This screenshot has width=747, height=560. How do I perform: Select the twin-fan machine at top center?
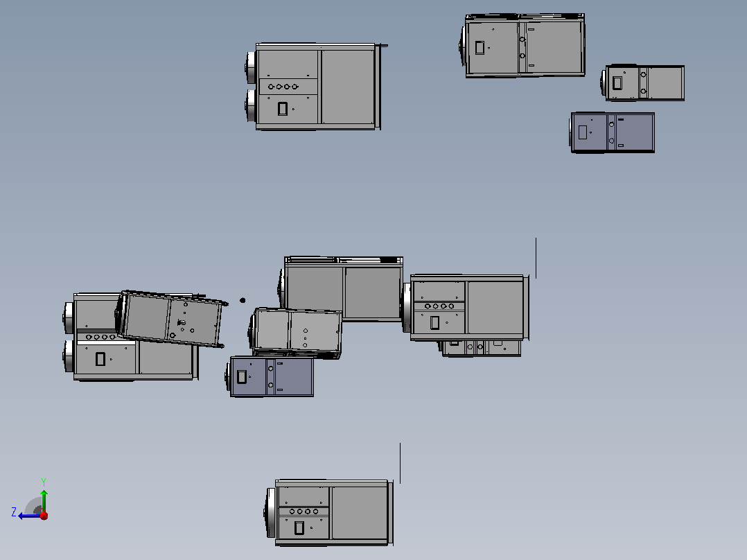pos(315,86)
